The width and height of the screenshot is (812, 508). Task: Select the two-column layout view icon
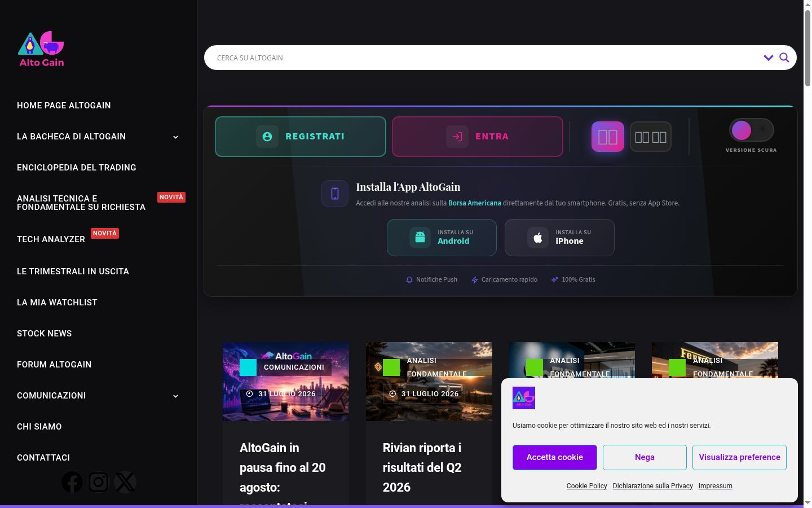tap(608, 137)
